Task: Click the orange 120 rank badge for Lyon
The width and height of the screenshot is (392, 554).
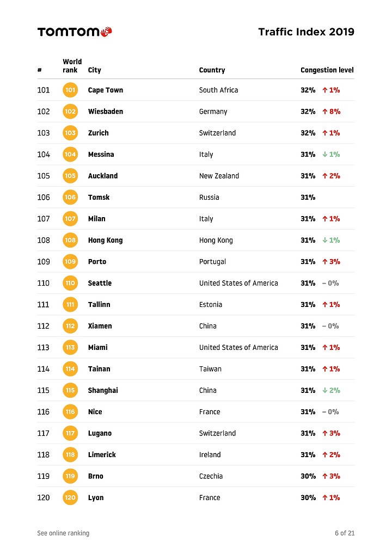Action: [70, 497]
